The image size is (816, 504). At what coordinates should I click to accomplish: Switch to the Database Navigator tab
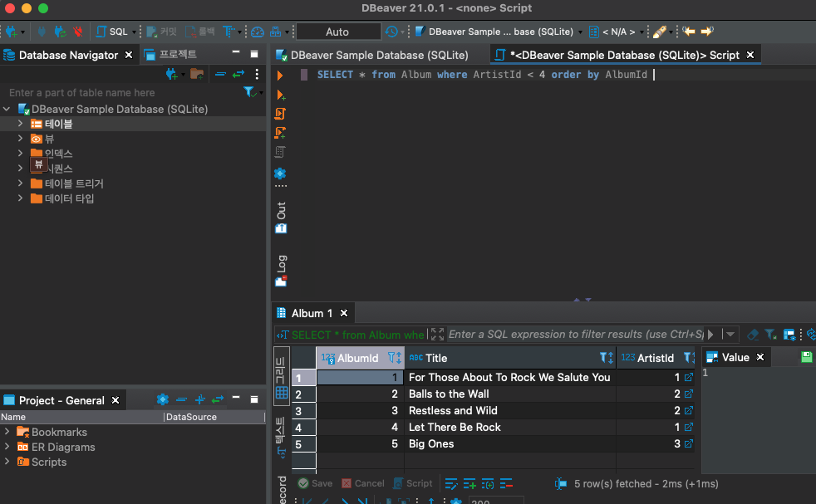68,55
